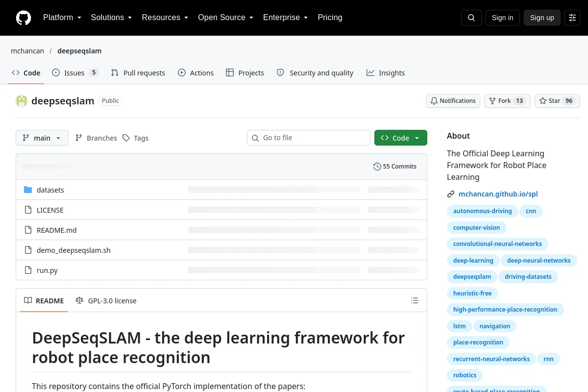Open the README.md file

(x=57, y=230)
